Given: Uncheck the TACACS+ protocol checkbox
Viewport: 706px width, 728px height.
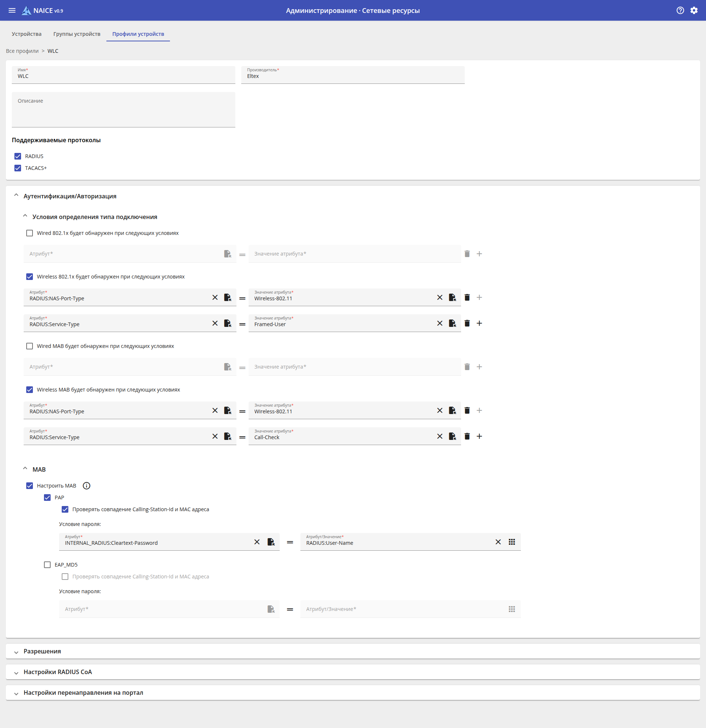Looking at the screenshot, I should (x=18, y=168).
